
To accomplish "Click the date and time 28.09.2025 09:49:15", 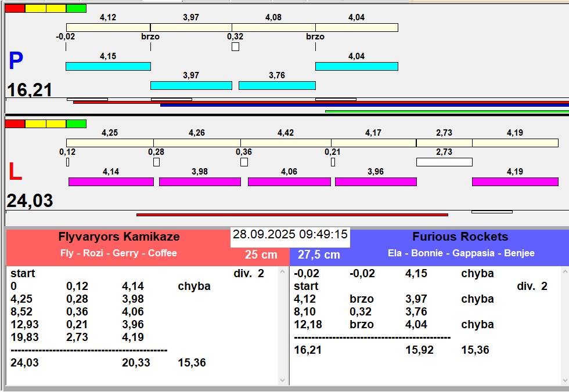I will coord(290,234).
